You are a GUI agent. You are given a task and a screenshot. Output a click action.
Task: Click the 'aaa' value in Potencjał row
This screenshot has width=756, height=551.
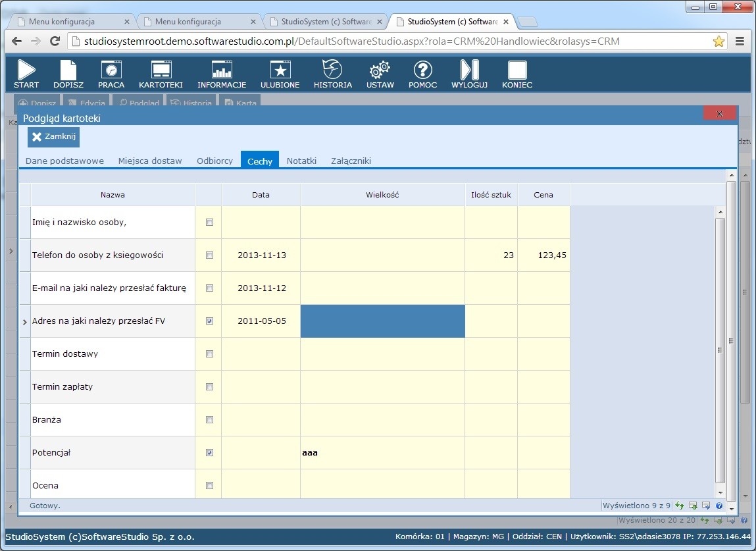[x=309, y=452]
